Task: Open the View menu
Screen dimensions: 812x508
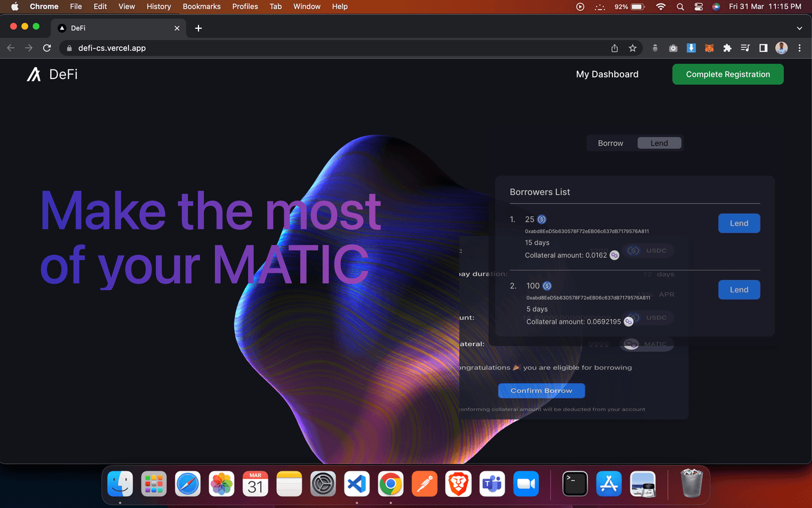Action: coord(127,7)
